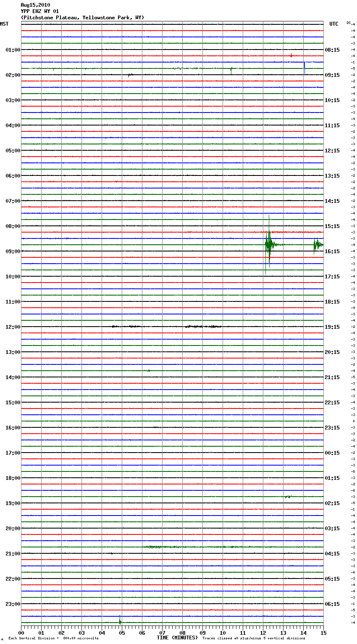This screenshot has height=644, width=357.
Task: Click the green aftershock signal near minute 14.5
Action: pyautogui.click(x=318, y=245)
